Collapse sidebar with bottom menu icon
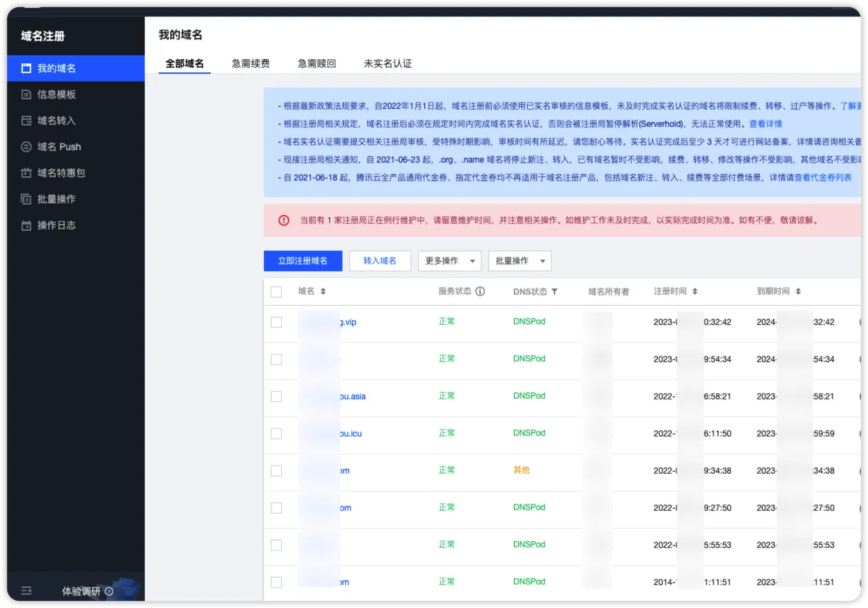The height and width of the screenshot is (608, 868). tap(26, 591)
